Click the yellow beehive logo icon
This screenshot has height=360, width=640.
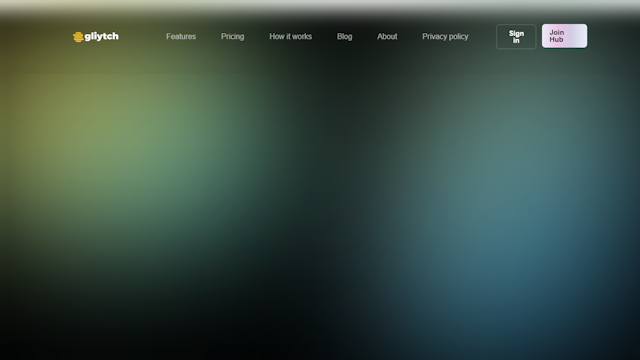78,37
